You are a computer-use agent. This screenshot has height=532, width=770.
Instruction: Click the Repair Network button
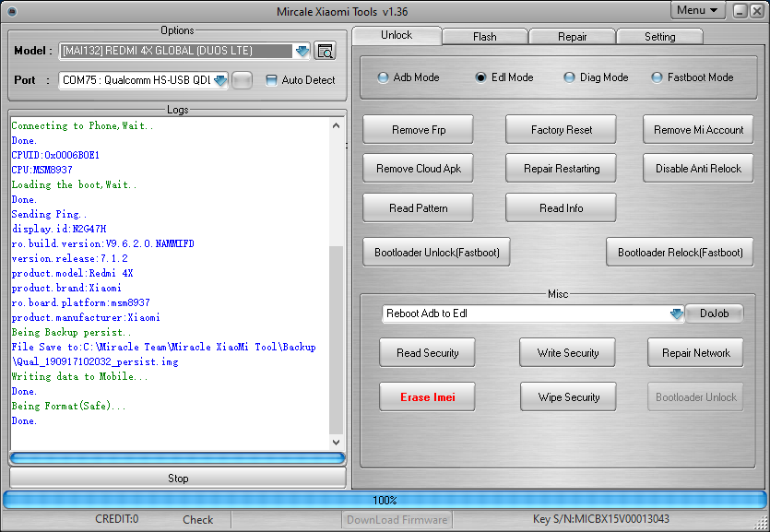[696, 353]
